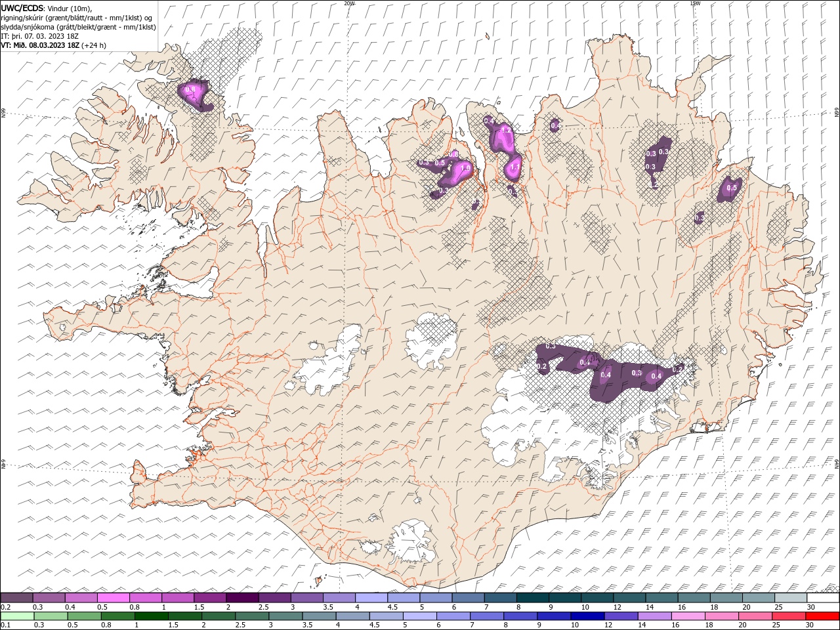This screenshot has width=840, height=630.
Task: Click the violet 12 swatch in the lower legend row
Action: tap(621, 616)
